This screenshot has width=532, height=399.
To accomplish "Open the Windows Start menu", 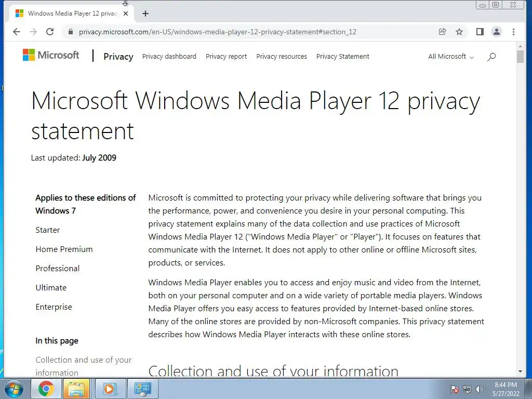I will point(14,389).
